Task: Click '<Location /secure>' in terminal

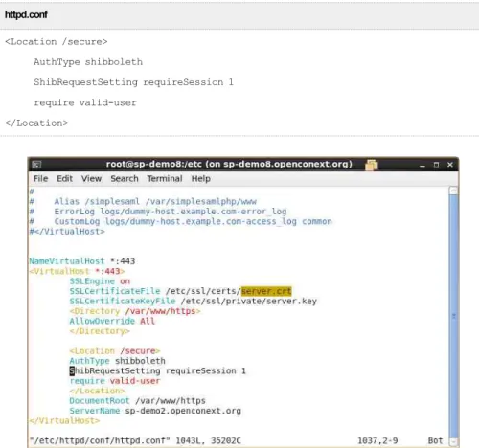Action: point(115,350)
